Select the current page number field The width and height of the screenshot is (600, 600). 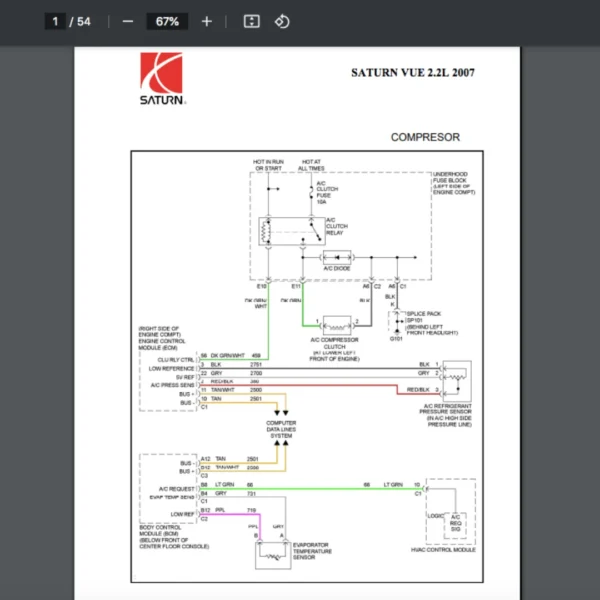[x=55, y=21]
